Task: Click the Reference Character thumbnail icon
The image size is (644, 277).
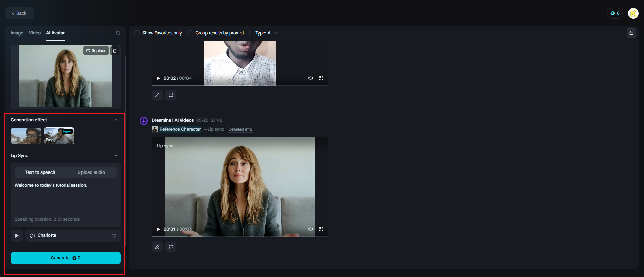Action: coord(155,129)
